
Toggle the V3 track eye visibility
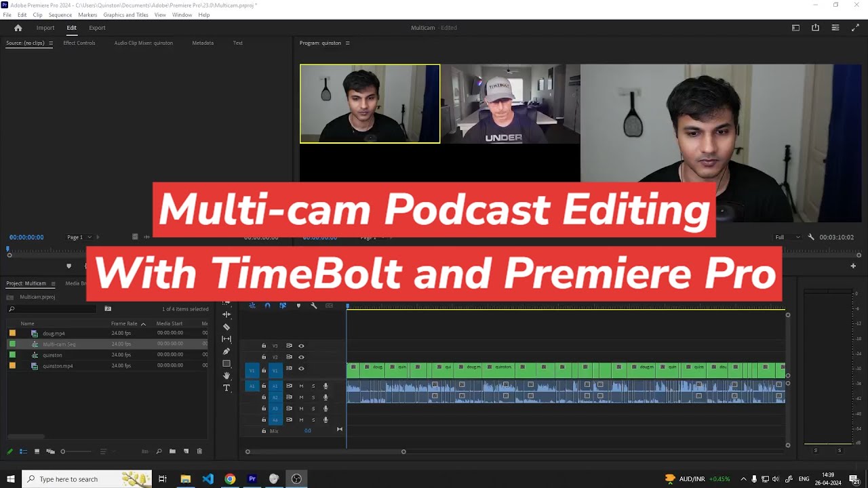(301, 346)
